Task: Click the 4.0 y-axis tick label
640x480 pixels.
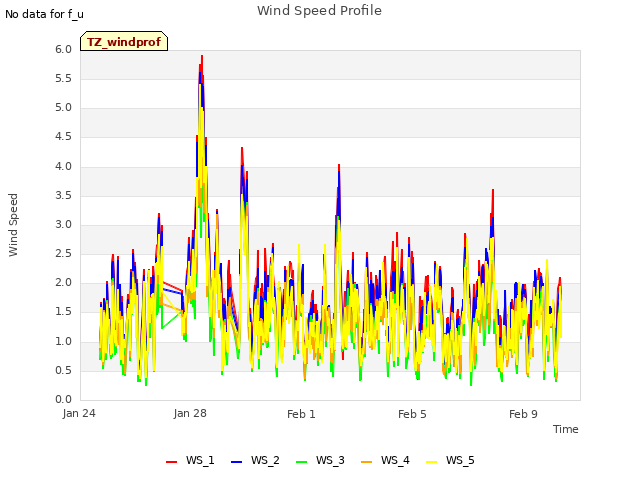Action: [63, 166]
